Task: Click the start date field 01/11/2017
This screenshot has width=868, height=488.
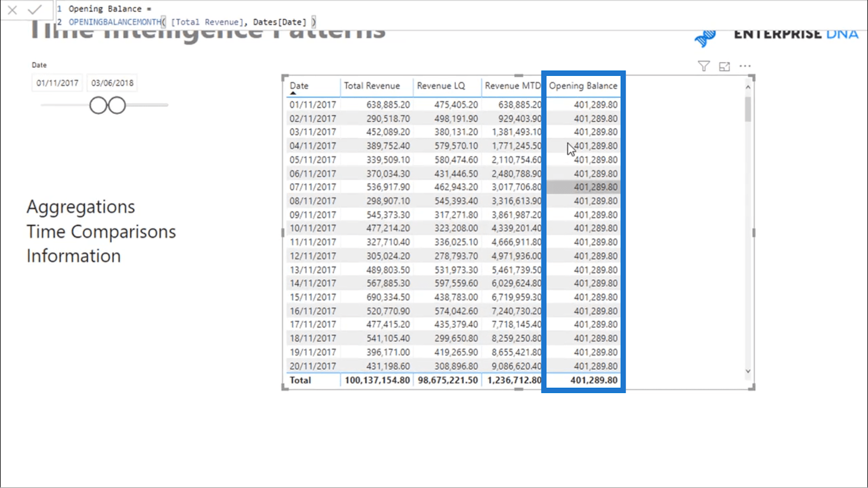Action: [x=58, y=83]
